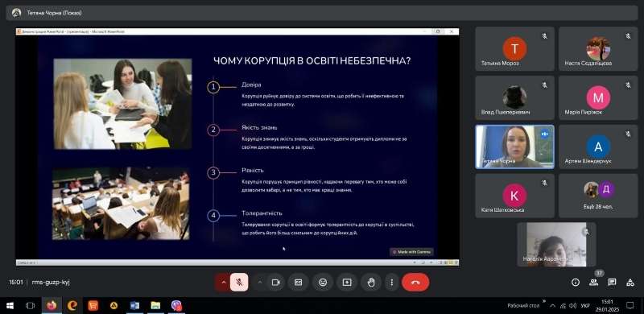
Task: Open Word from the taskbar
Action: (134, 305)
